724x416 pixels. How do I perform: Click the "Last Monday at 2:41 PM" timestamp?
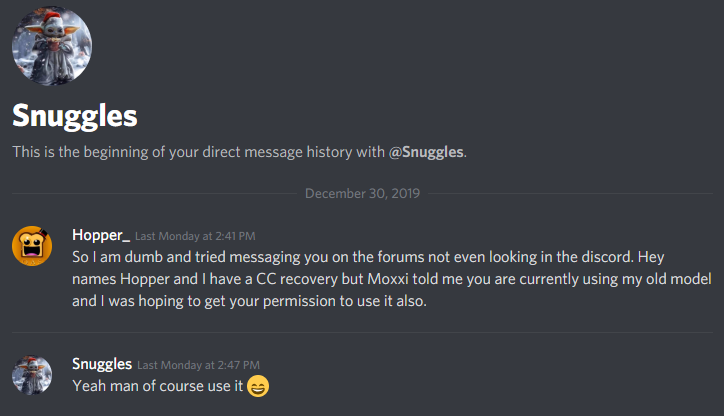point(195,237)
